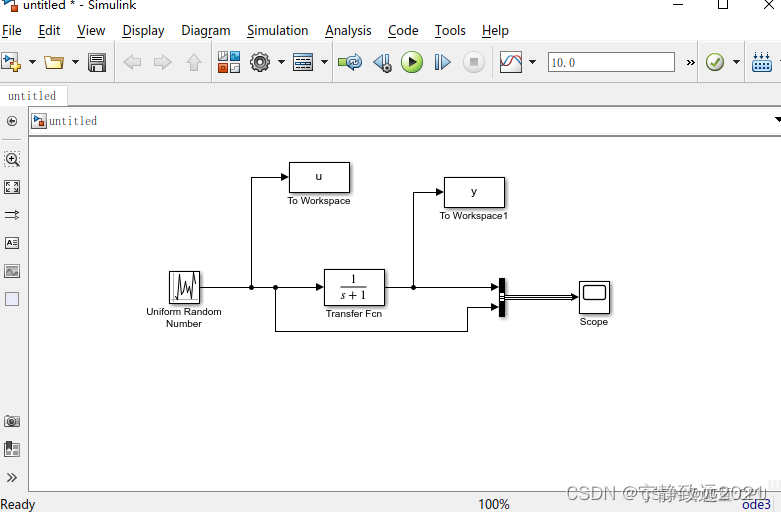Select the Area rectangle tool

pos(12,299)
